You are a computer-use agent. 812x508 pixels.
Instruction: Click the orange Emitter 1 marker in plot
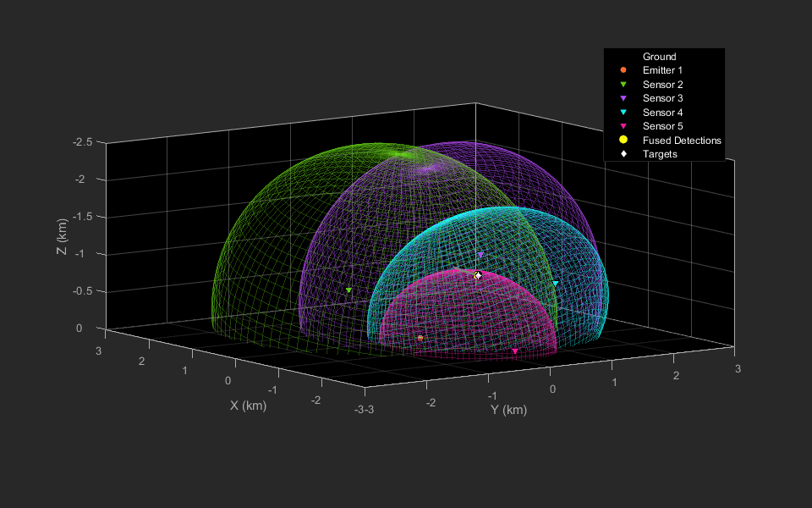[x=420, y=338]
